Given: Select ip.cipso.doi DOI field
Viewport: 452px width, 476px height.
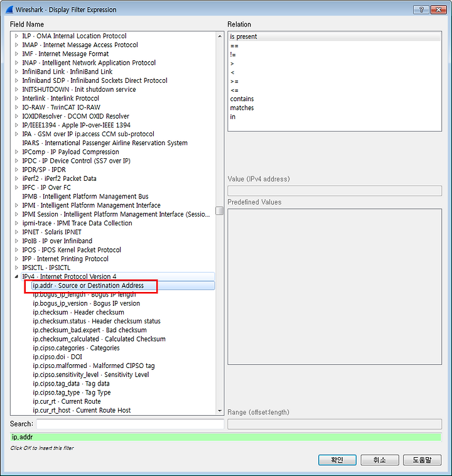Looking at the screenshot, I should click(x=57, y=357).
